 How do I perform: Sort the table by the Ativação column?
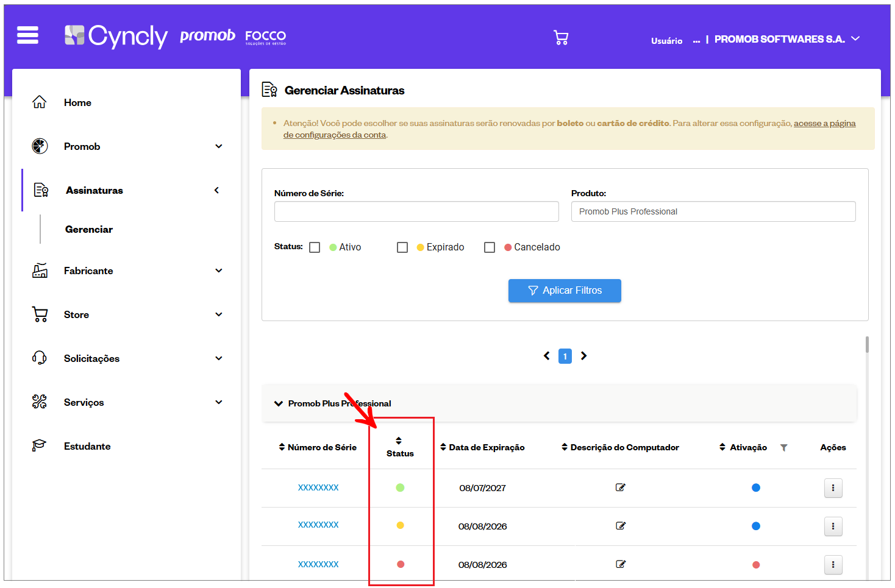(722, 447)
